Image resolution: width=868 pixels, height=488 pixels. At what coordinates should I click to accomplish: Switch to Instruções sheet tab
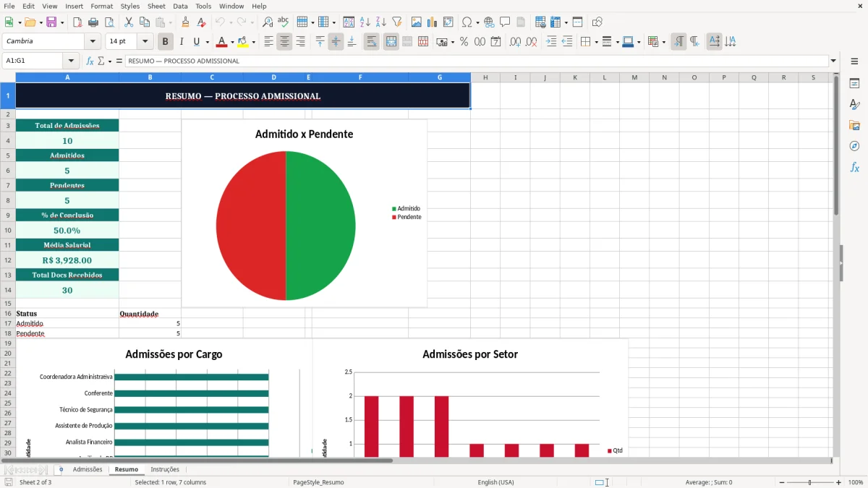(x=165, y=469)
